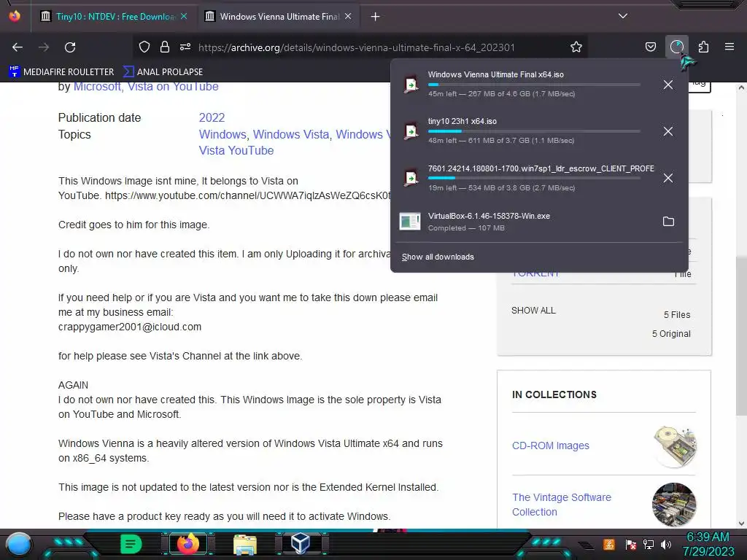
Task: Open CD-ROM Images collection
Action: click(x=550, y=446)
